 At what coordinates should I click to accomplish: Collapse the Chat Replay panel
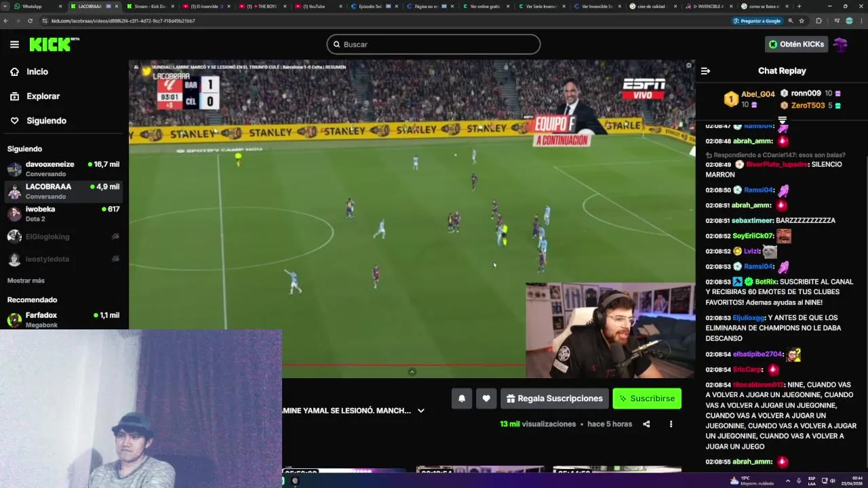(x=705, y=70)
